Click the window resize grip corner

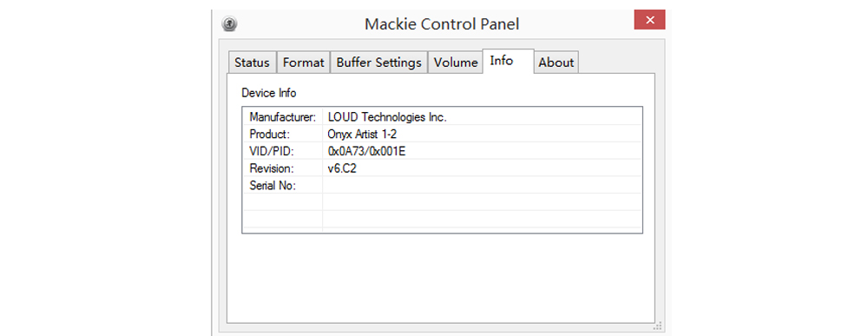coord(658,326)
